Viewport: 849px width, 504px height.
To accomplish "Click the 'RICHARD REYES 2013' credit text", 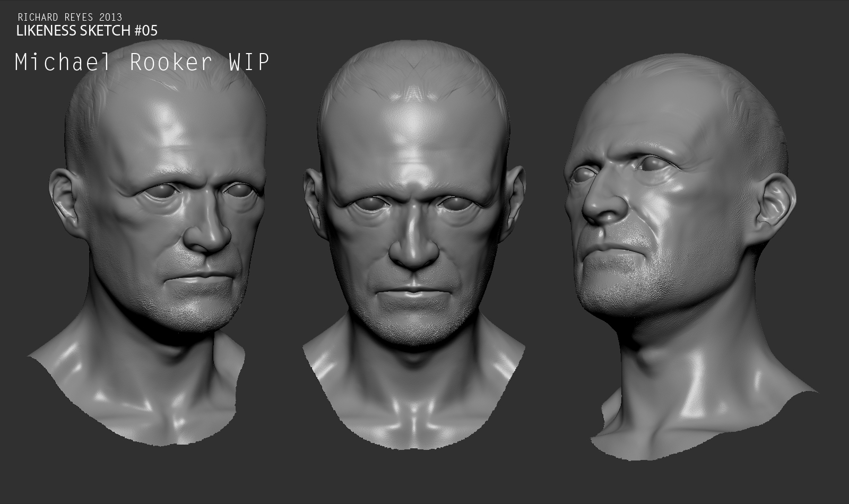I will point(70,18).
